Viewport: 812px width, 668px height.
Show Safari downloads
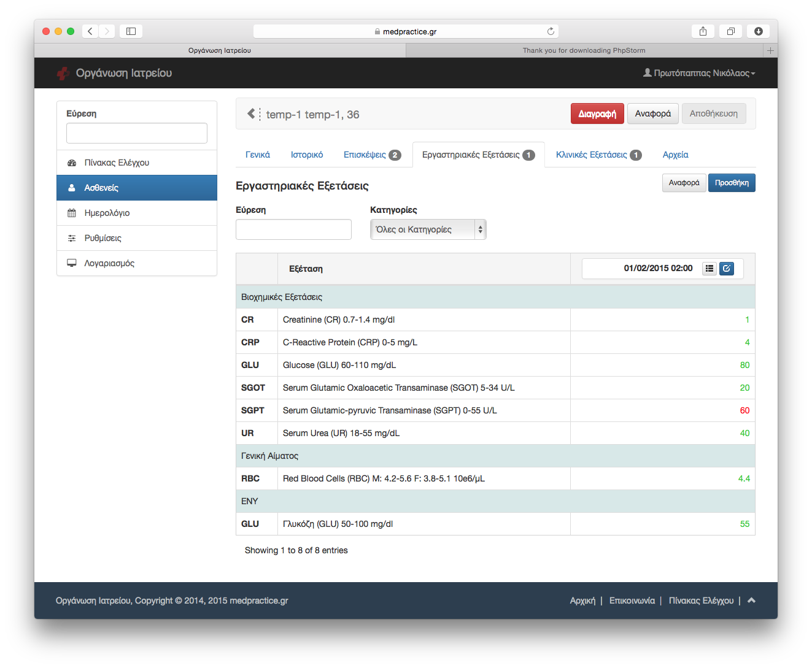click(x=758, y=31)
